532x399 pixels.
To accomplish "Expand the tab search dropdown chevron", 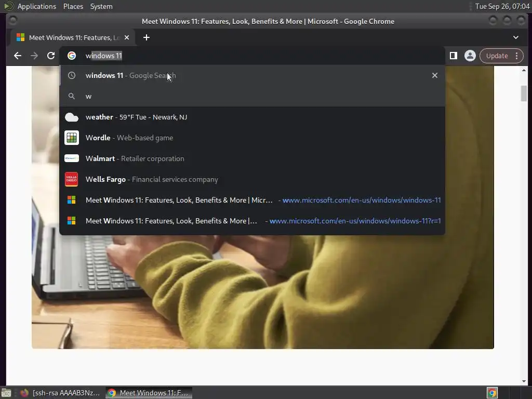I will pos(516,37).
